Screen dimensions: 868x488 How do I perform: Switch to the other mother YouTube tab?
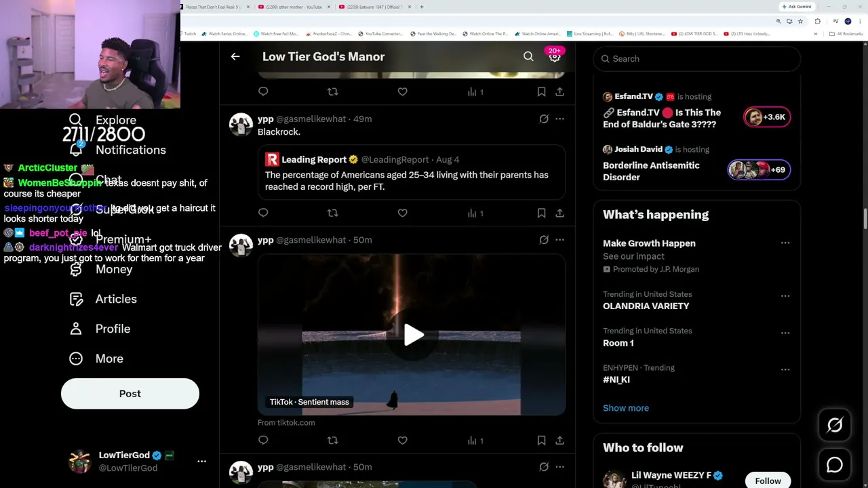295,7
